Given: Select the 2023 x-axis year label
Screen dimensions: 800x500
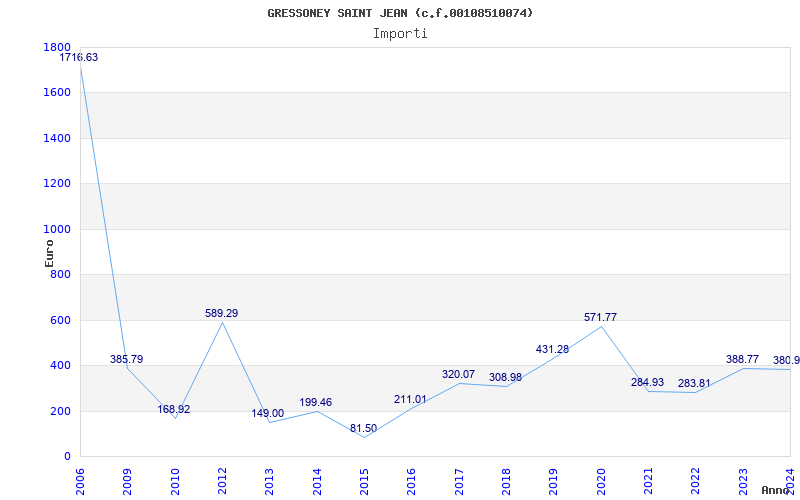Looking at the screenshot, I should pos(743,482).
